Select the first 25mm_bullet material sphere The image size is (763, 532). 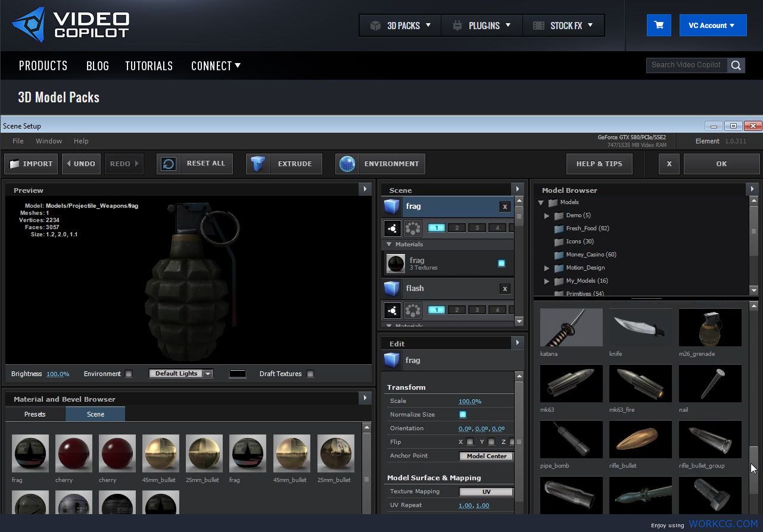(204, 453)
